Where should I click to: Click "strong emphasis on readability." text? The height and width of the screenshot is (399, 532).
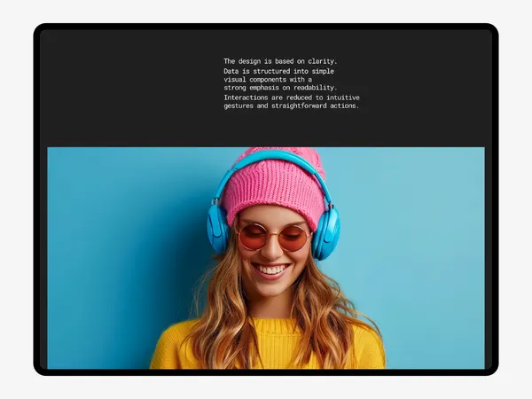coord(280,88)
